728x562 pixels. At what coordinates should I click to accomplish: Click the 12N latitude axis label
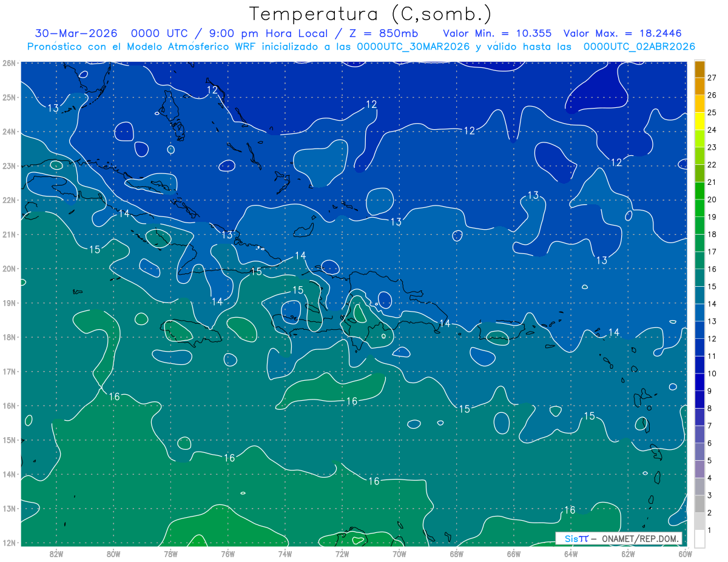coord(8,543)
